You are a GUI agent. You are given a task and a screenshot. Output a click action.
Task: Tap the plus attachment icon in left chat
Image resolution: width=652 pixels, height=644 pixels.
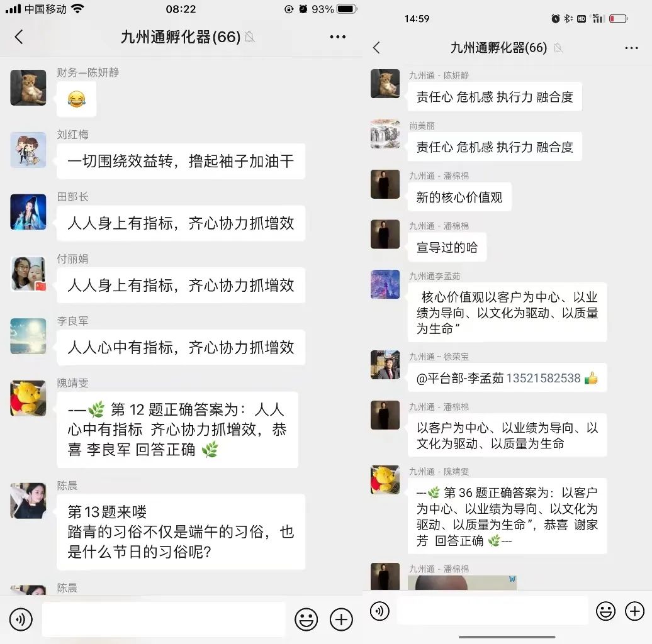coord(341,619)
